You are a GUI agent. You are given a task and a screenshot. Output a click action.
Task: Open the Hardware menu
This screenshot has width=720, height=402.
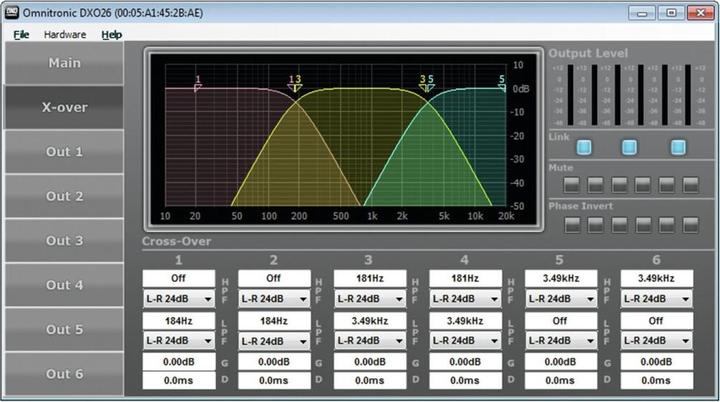65,34
